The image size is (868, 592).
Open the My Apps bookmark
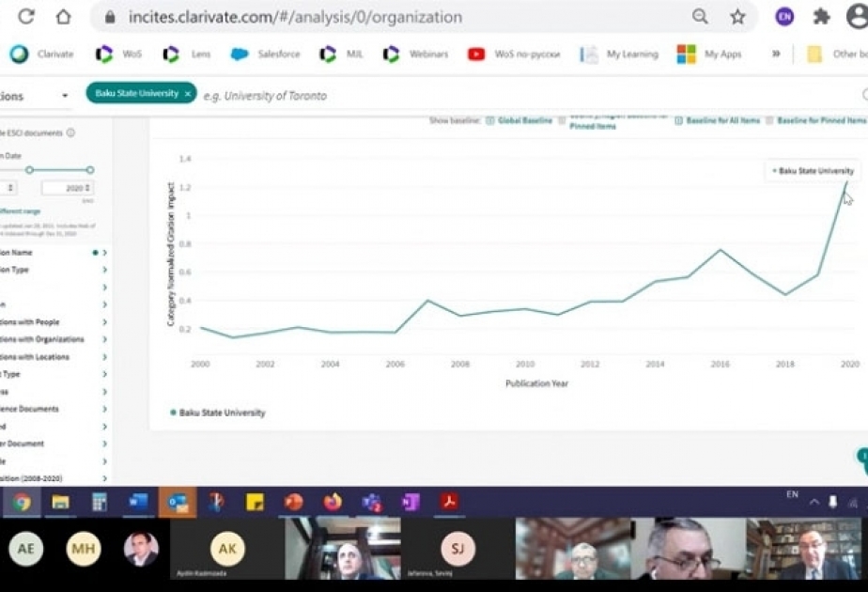(x=709, y=54)
